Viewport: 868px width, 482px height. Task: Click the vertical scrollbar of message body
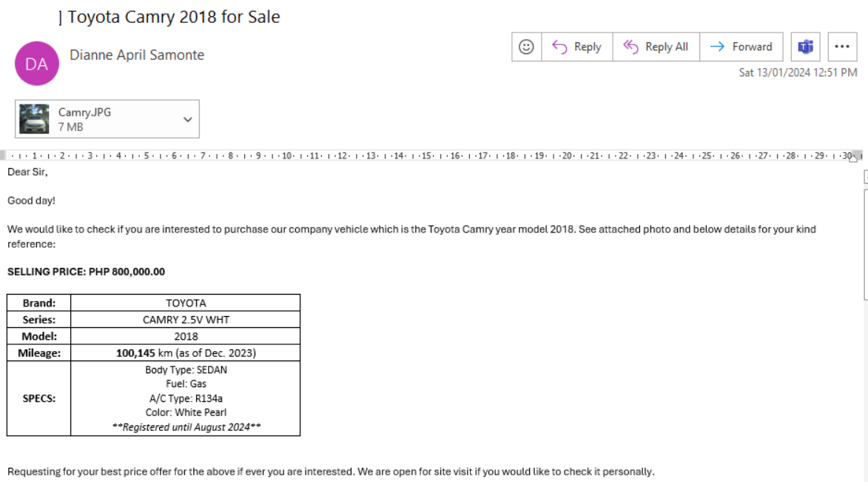tap(865, 244)
